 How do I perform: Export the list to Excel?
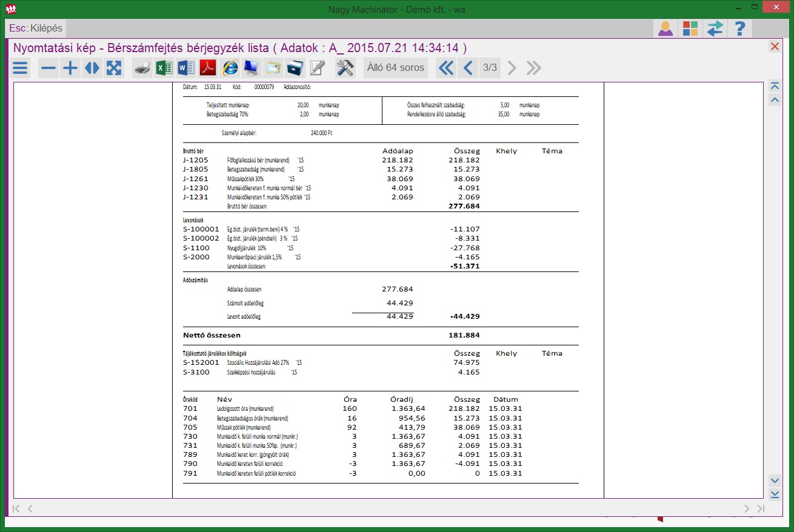coord(164,68)
